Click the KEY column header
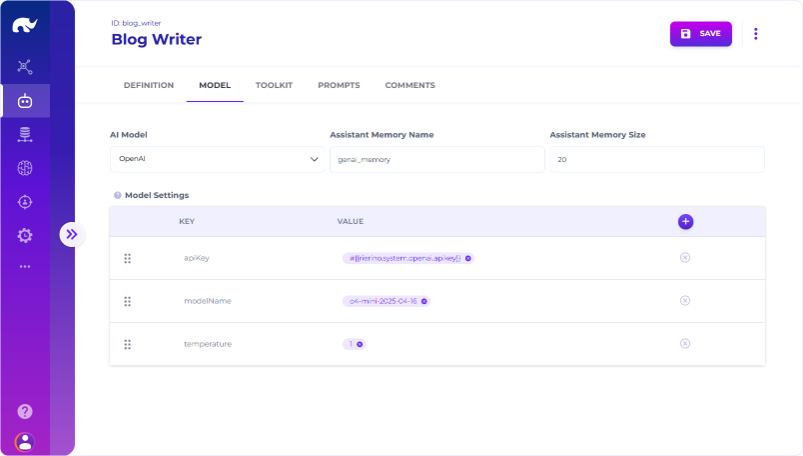 click(186, 221)
